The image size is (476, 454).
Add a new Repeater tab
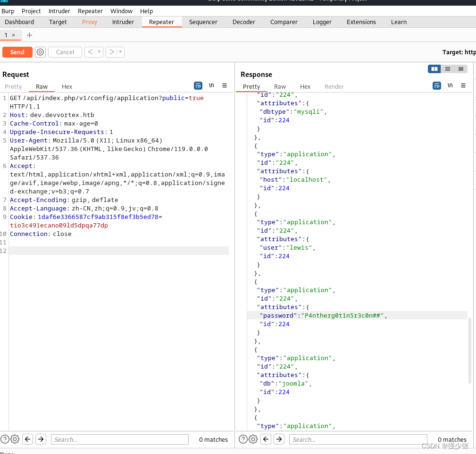(29, 35)
